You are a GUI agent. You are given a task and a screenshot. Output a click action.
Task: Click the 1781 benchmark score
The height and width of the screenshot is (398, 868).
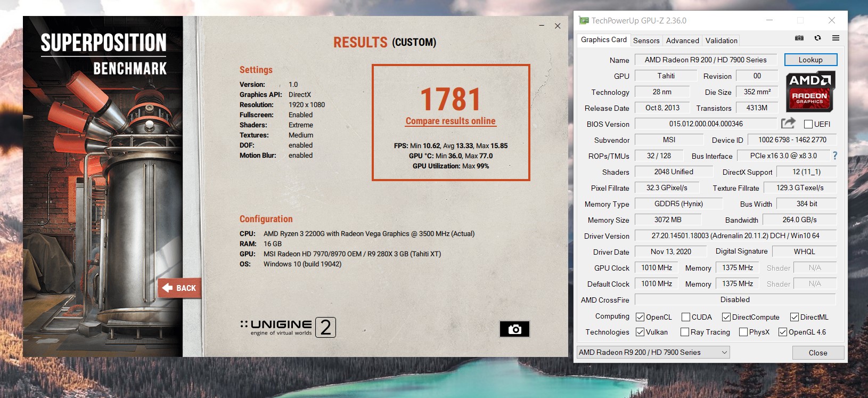click(451, 99)
